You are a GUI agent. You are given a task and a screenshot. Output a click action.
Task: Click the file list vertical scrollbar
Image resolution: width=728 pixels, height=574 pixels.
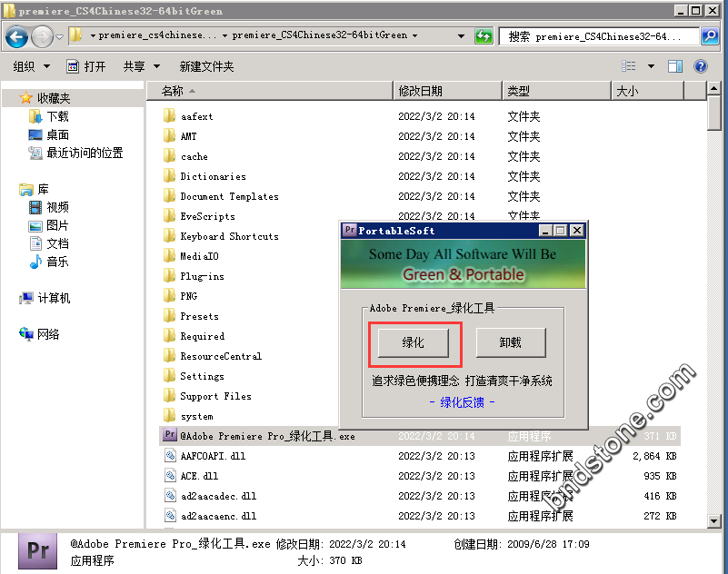click(715, 309)
